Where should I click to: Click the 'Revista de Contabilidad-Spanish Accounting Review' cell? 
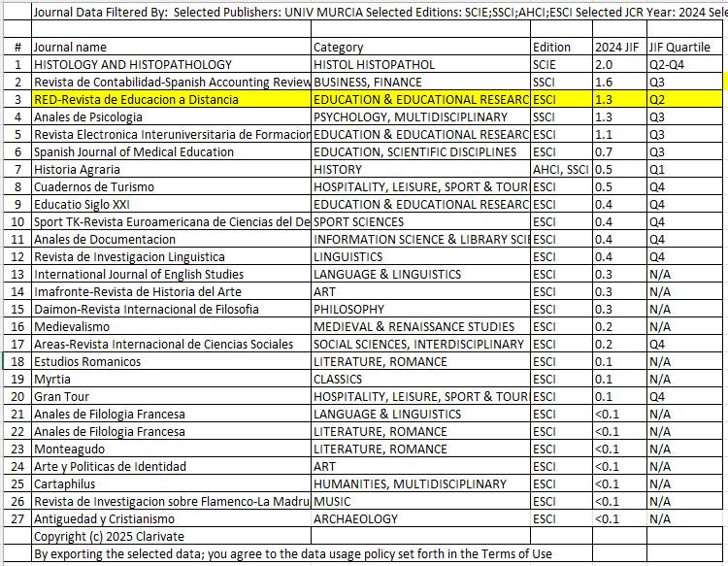point(171,83)
